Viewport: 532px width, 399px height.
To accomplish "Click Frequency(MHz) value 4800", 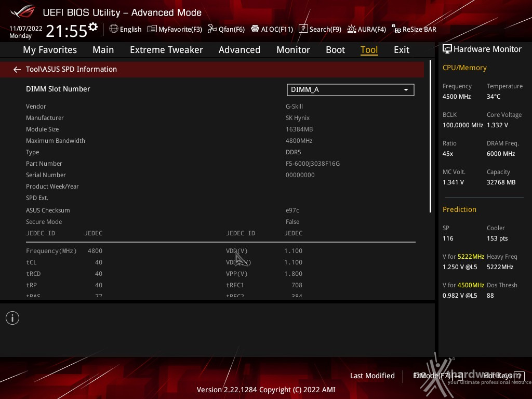I will [x=95, y=251].
